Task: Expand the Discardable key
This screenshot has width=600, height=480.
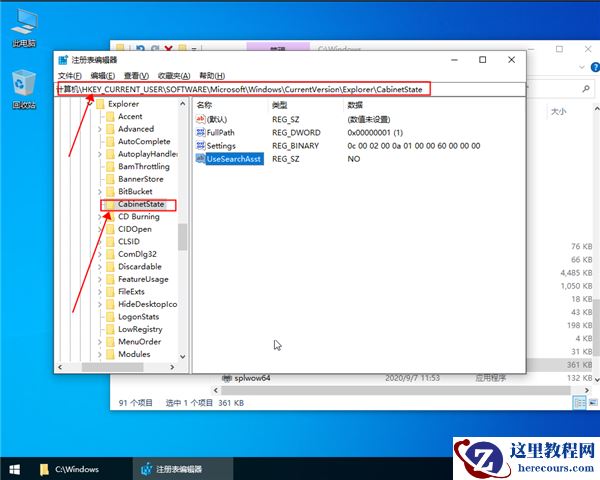Action: pyautogui.click(x=100, y=267)
